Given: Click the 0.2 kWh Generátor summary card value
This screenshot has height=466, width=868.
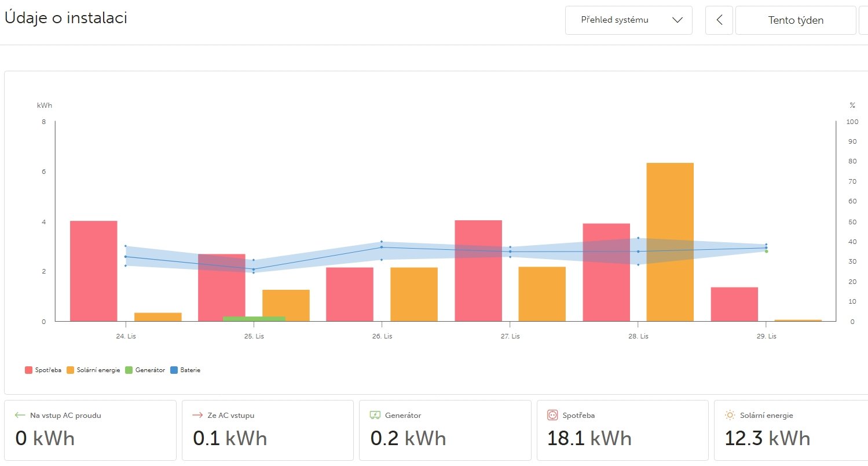Looking at the screenshot, I should [408, 438].
